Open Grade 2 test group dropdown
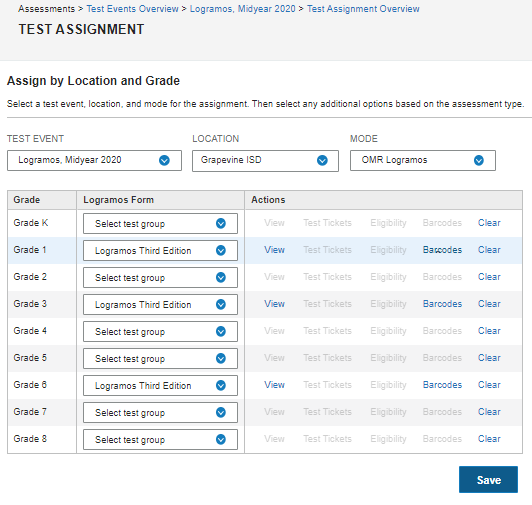532x505 pixels. pyautogui.click(x=160, y=278)
